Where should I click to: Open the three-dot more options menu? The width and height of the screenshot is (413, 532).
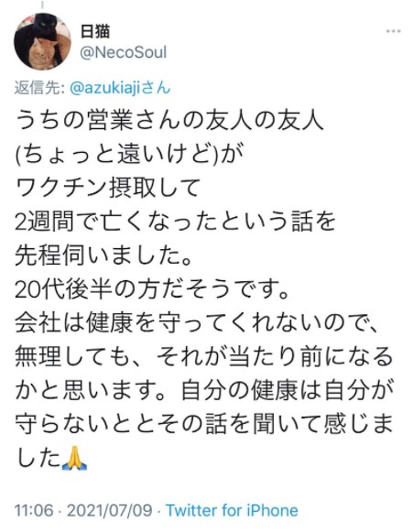394,31
